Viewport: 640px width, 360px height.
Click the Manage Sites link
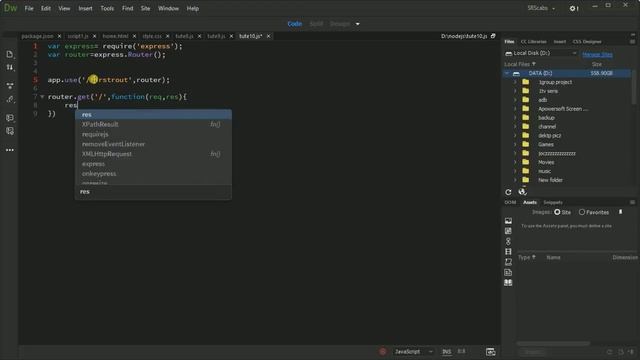point(597,54)
